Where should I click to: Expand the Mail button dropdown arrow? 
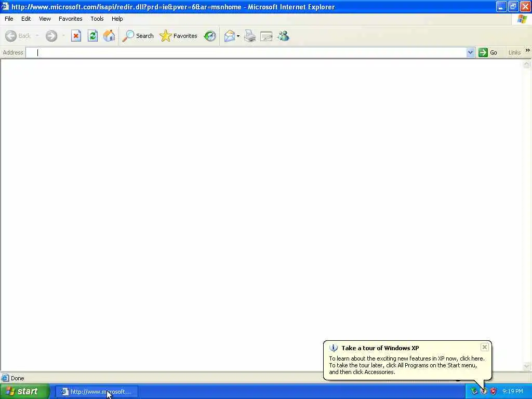tap(238, 36)
